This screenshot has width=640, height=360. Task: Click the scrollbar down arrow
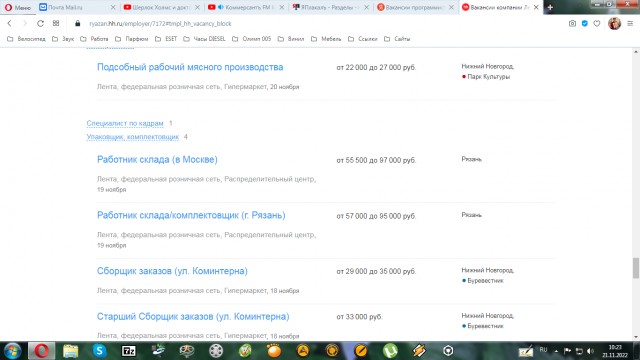636,337
